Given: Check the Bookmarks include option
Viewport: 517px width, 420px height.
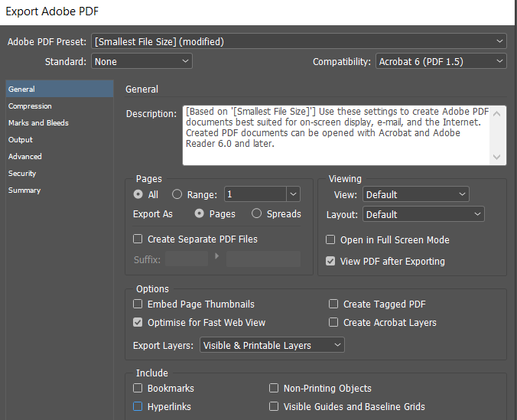Looking at the screenshot, I should (x=138, y=388).
